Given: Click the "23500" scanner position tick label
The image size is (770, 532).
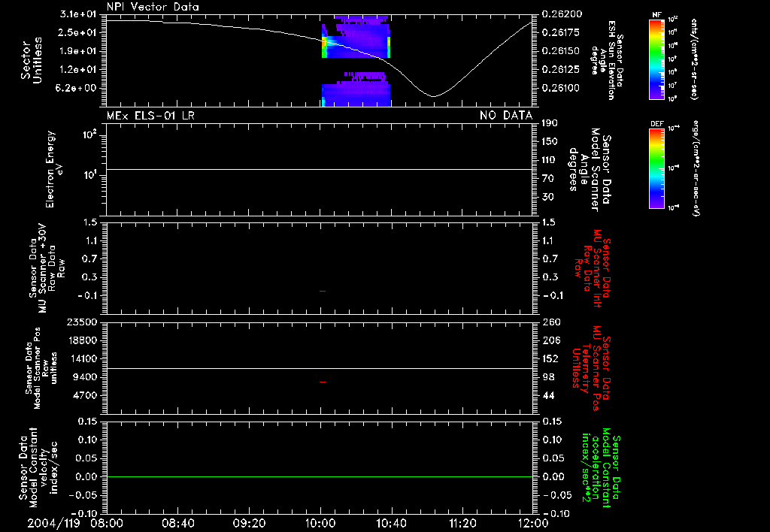Looking at the screenshot, I should pos(81,322).
